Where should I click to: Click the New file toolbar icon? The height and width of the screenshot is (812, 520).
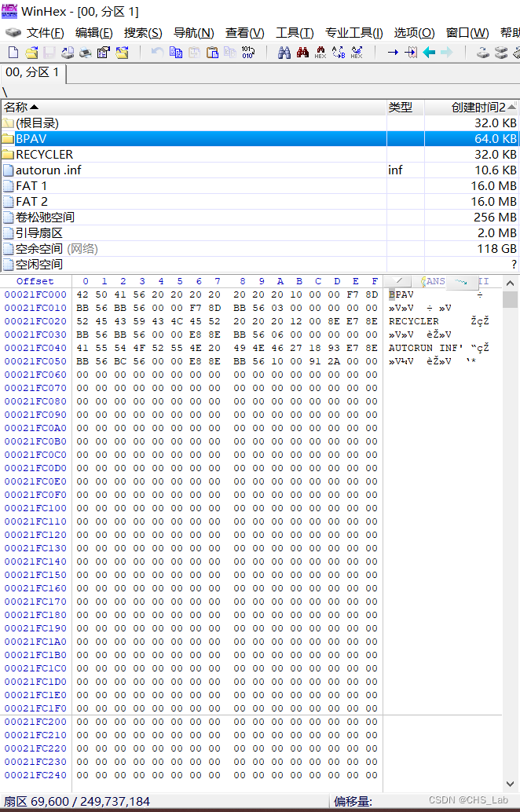pos(13,53)
